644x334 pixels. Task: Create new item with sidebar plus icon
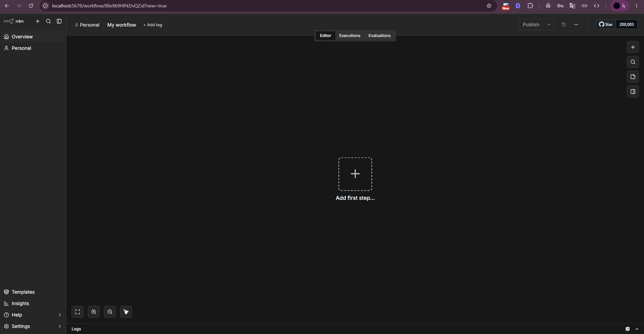[38, 21]
